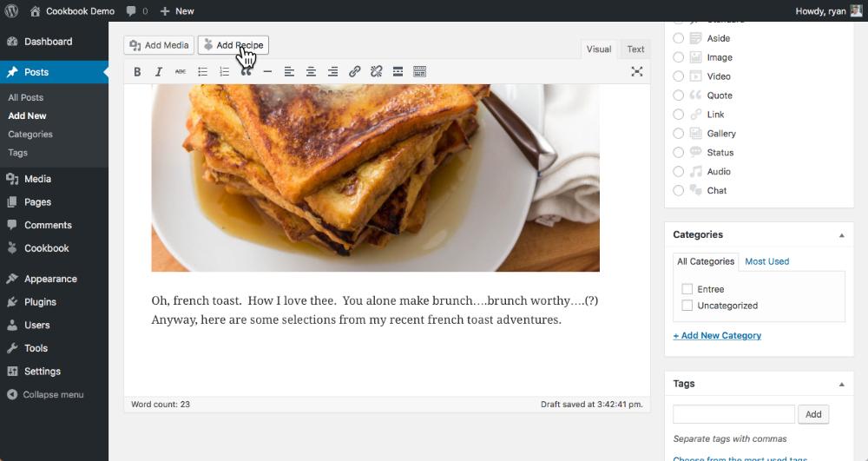Viewport: 868px width, 461px height.
Task: Open Tags submenu under Posts
Action: (x=17, y=152)
